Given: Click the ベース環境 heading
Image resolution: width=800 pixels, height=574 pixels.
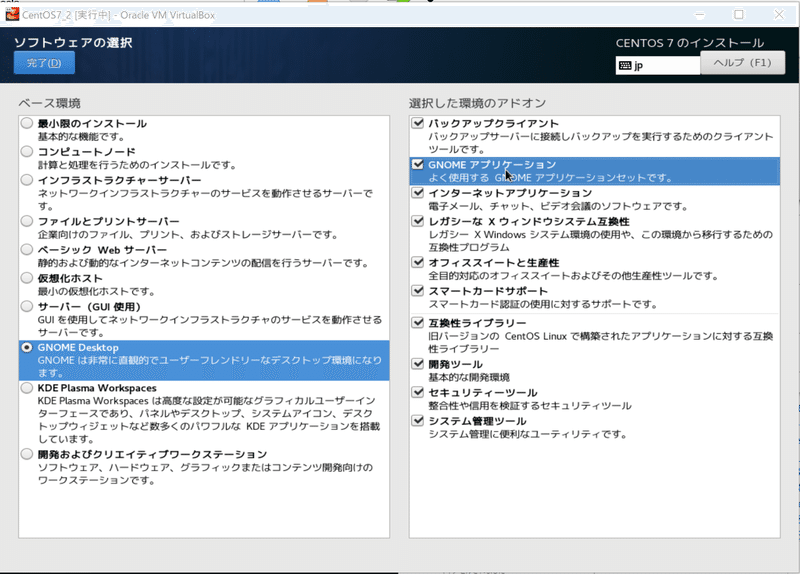Looking at the screenshot, I should [x=49, y=103].
